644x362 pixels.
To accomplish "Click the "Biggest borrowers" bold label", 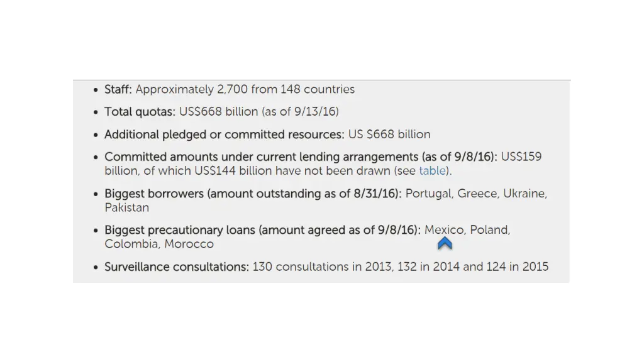I will [x=154, y=194].
